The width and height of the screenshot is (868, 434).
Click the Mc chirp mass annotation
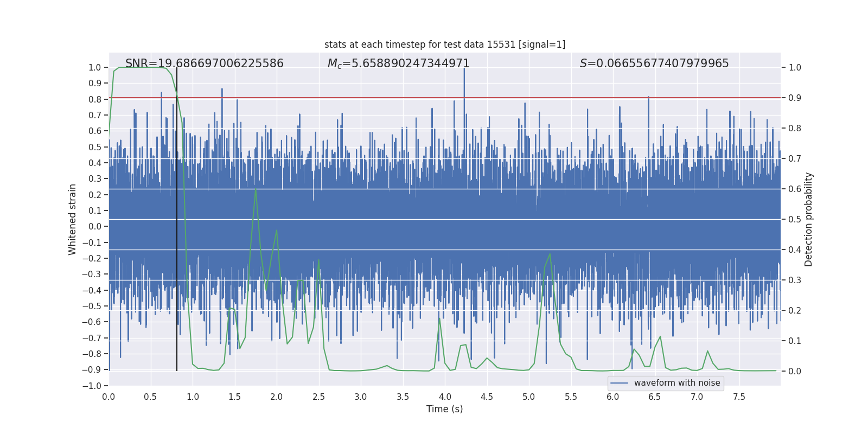398,63
